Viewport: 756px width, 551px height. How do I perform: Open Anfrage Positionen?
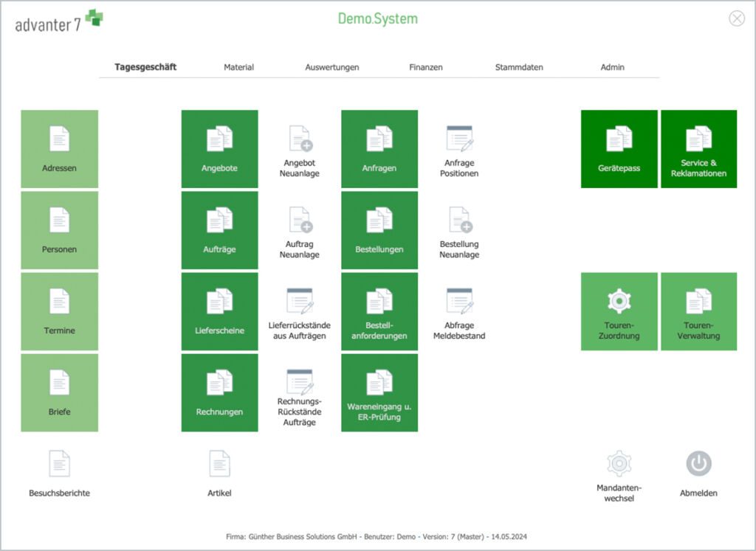459,139
